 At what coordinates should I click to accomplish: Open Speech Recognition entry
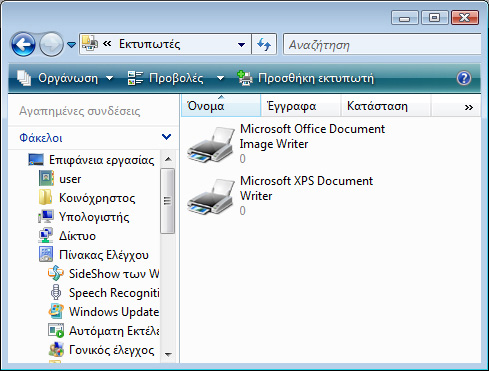[114, 293]
